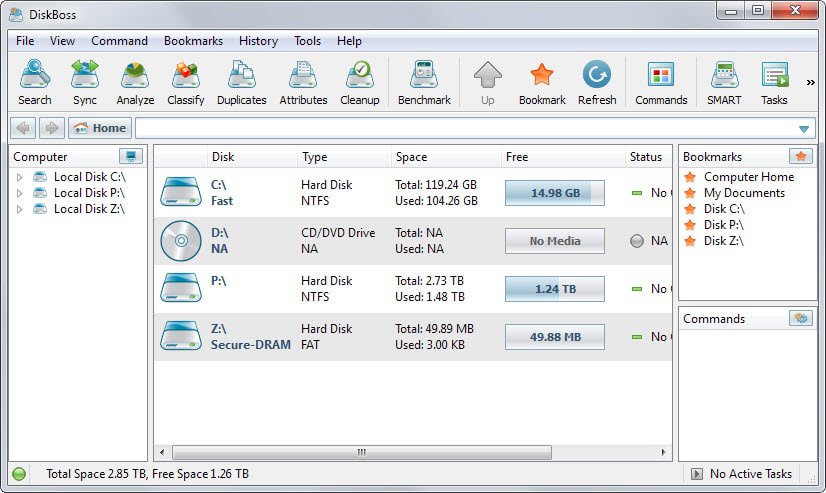Screen dimensions: 826x493
Task: Click the horizontal scrollbar in disk list
Action: pos(361,452)
